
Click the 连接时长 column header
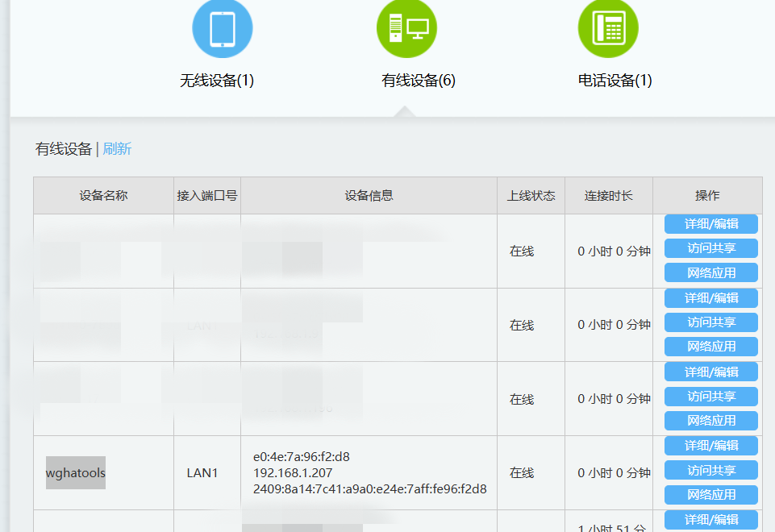[609, 196]
